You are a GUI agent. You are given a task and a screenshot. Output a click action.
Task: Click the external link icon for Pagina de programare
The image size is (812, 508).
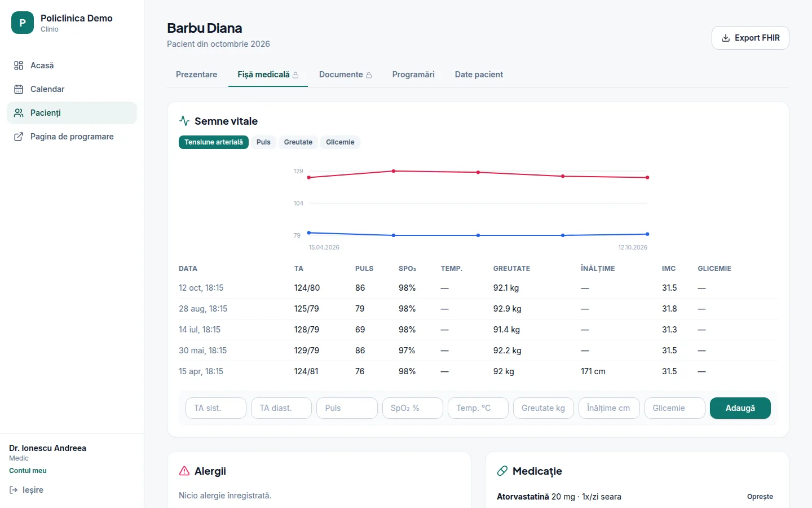pos(19,137)
